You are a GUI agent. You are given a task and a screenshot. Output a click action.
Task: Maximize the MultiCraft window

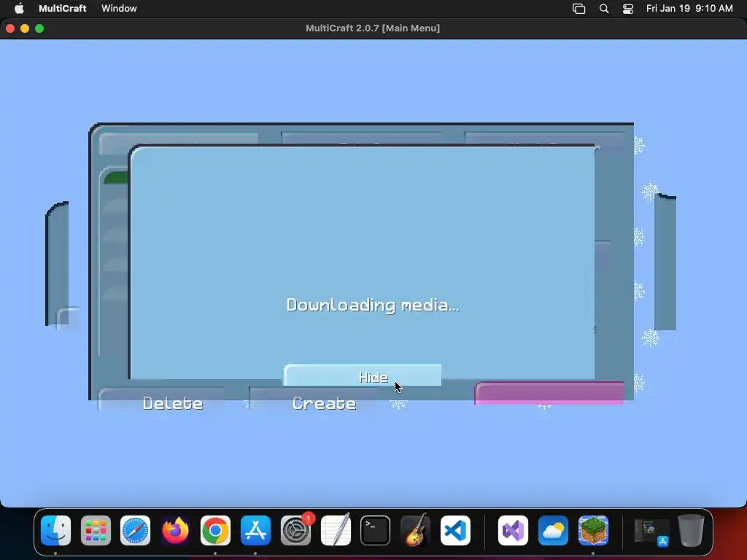(39, 28)
